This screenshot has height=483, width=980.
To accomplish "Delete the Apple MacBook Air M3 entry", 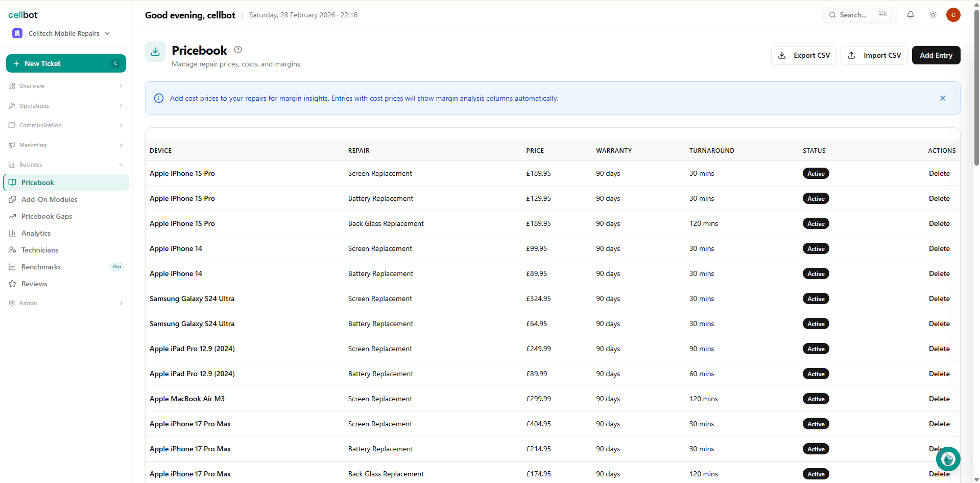I will [939, 399].
